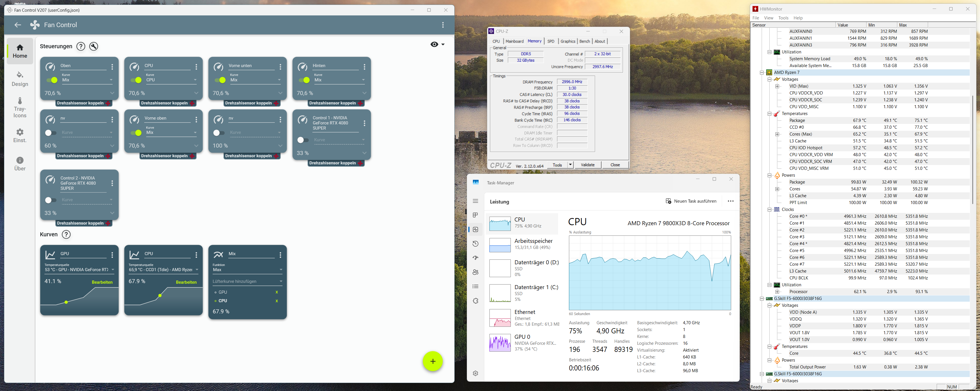Disable the Oben fan control toggle
980x391 pixels.
52,80
